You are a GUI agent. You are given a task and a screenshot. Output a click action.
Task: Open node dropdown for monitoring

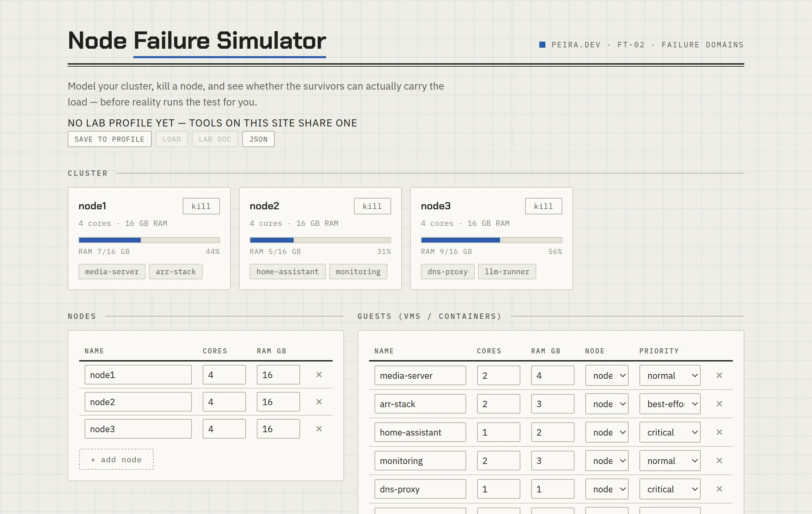click(607, 461)
